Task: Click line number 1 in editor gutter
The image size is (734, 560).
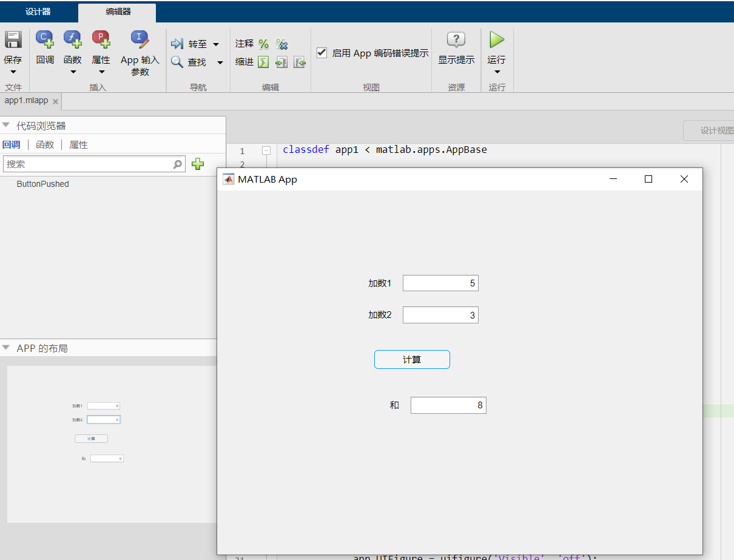Action: click(x=242, y=151)
